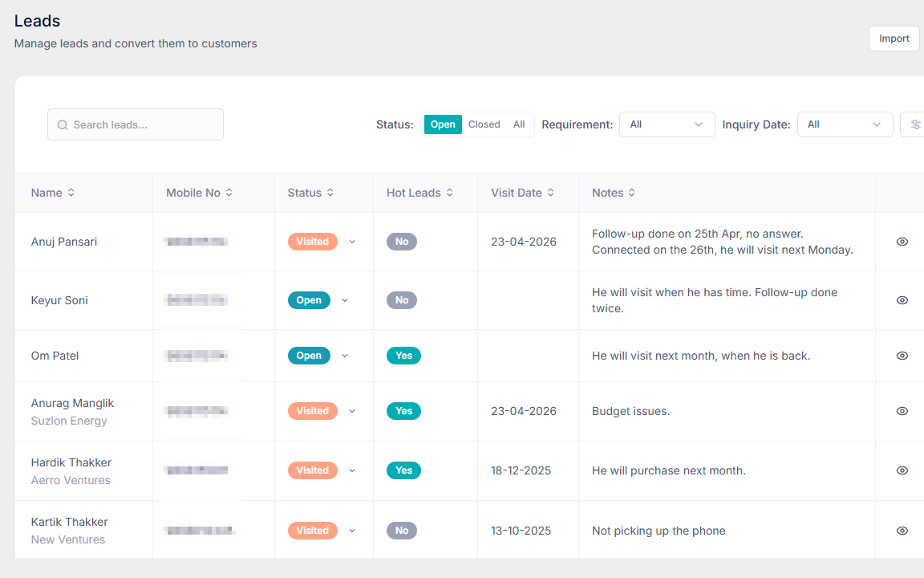Expand status dropdown for Keyur Soni
This screenshot has width=924, height=578.
coord(345,300)
